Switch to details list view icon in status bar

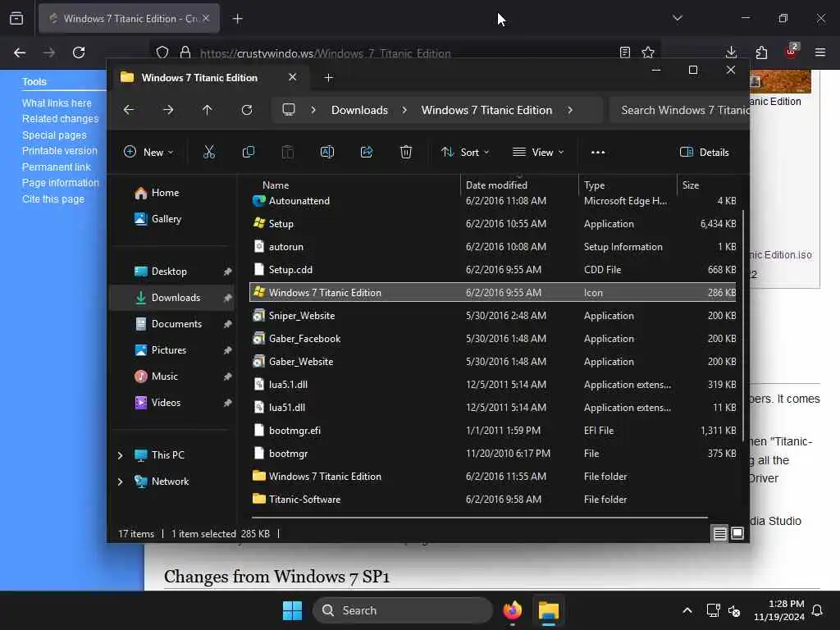pyautogui.click(x=720, y=533)
